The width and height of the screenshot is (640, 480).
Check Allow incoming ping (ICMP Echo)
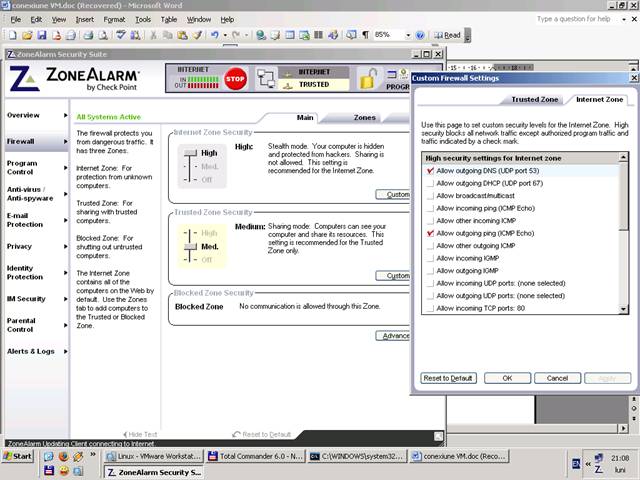pyautogui.click(x=430, y=208)
